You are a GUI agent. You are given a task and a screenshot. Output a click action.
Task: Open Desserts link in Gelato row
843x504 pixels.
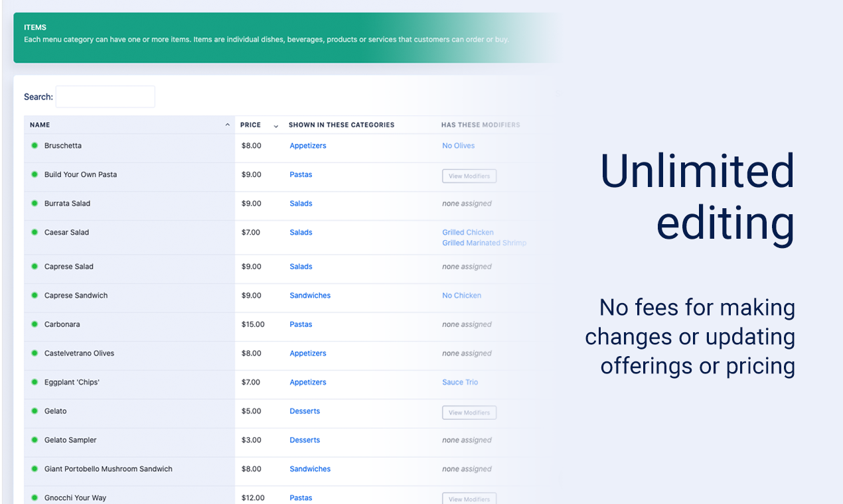[305, 411]
